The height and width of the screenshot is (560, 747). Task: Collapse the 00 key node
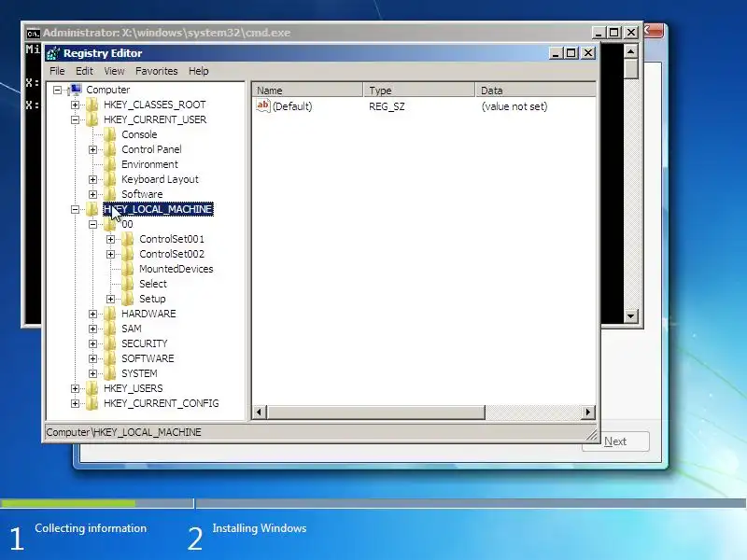92,224
